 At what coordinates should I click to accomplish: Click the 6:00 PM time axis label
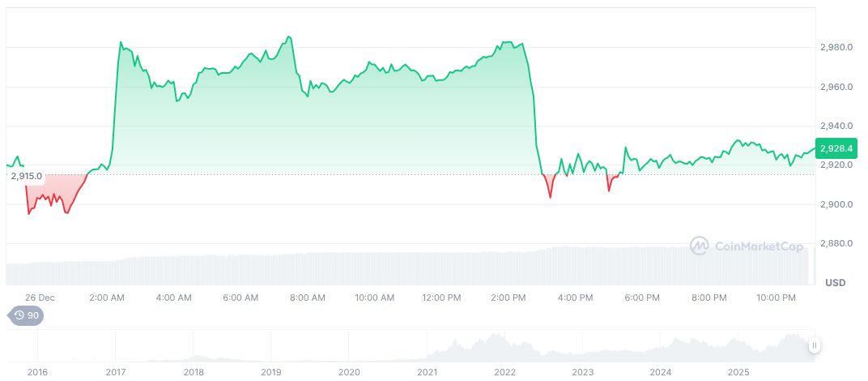point(642,298)
